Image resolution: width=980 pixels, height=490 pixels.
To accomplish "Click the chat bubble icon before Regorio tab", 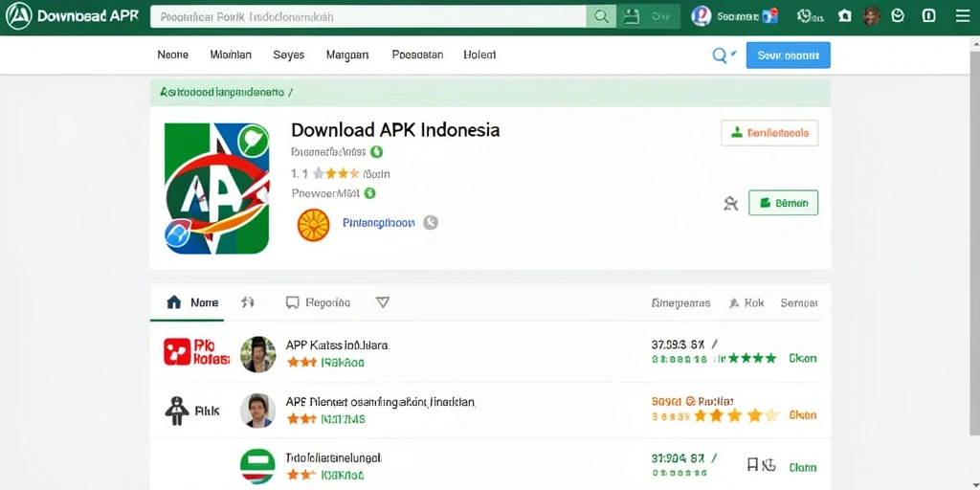I will click(292, 303).
